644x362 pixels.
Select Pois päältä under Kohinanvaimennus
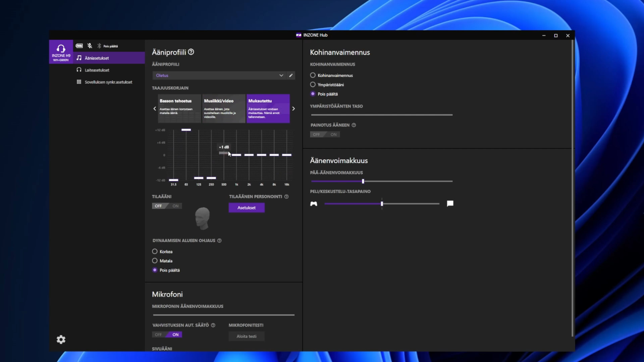pyautogui.click(x=313, y=94)
